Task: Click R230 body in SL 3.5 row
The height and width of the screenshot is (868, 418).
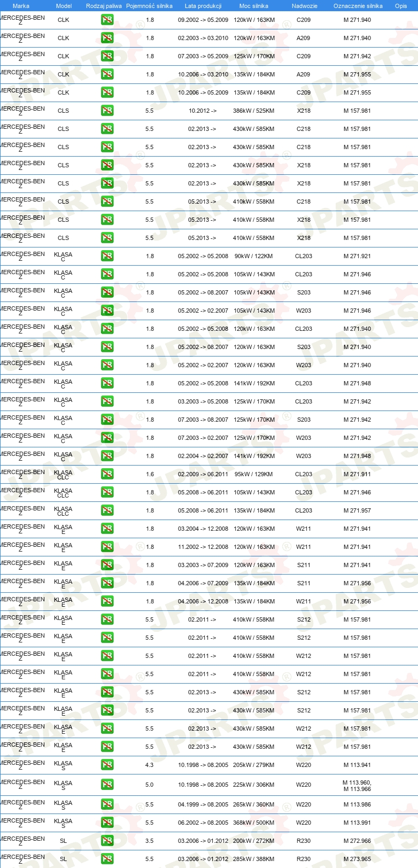Action: click(x=304, y=841)
